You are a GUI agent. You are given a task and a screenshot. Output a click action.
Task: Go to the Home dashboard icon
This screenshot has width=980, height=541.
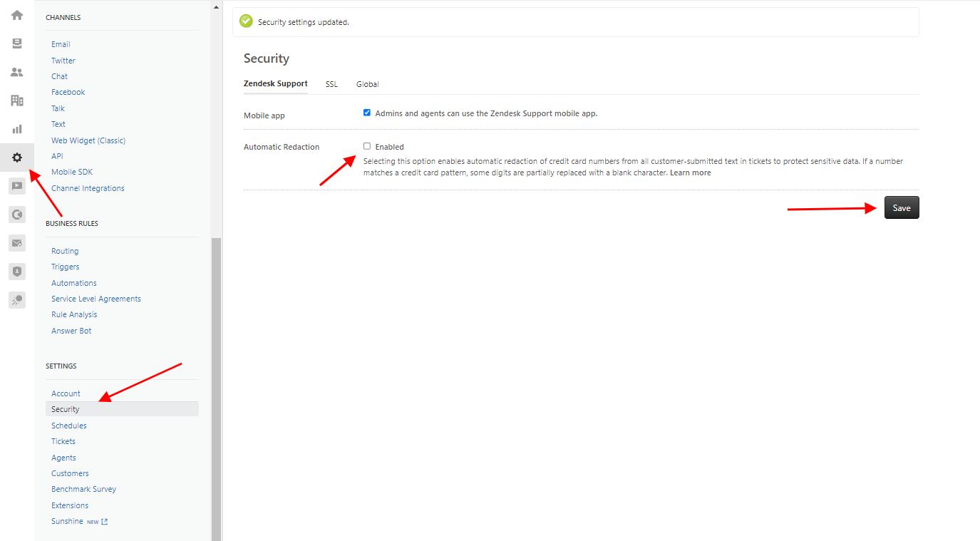pos(17,15)
